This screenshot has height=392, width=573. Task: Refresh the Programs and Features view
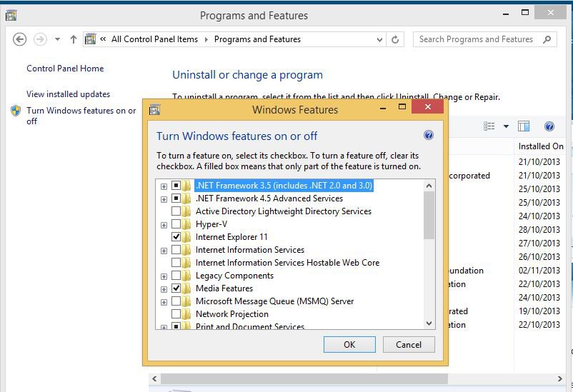(395, 39)
